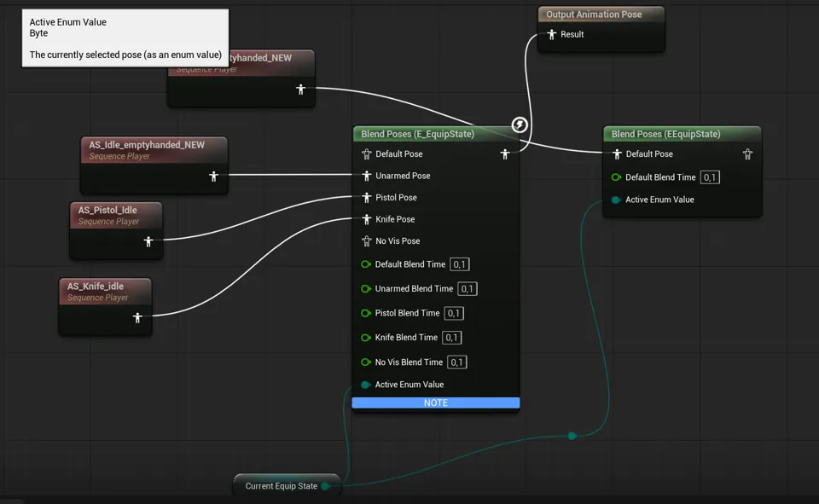Click the blue NOTE bar on the Blend Poses node
Screen dimensions: 819x504
(x=436, y=403)
